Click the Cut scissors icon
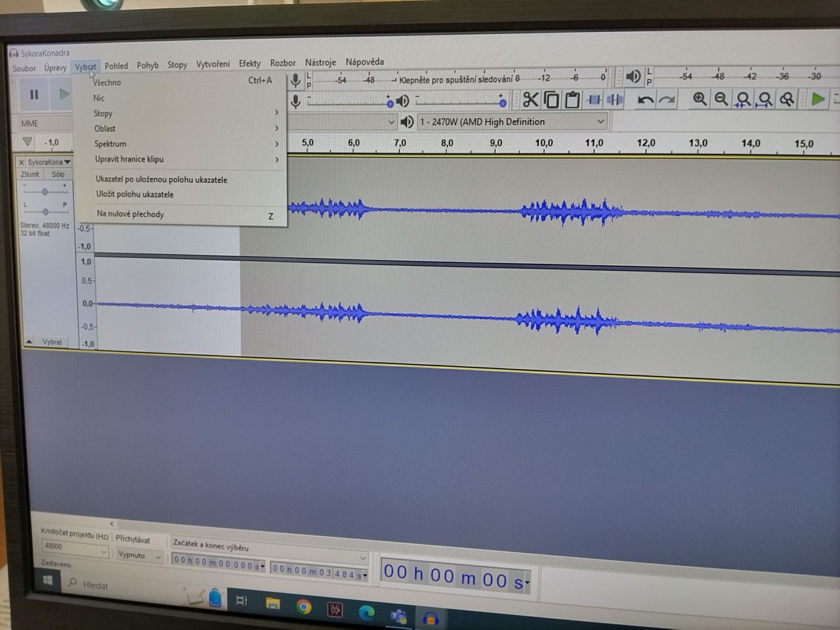This screenshot has width=840, height=630. (x=530, y=100)
